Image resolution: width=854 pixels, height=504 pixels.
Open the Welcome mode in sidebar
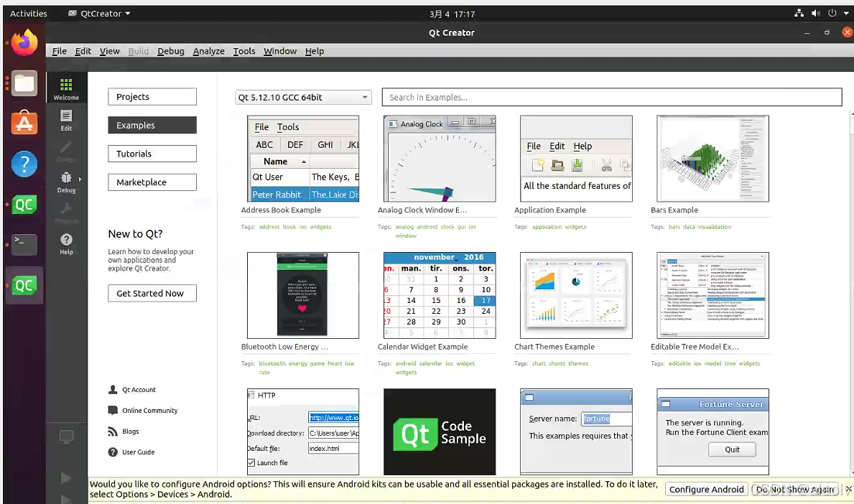pyautogui.click(x=66, y=88)
